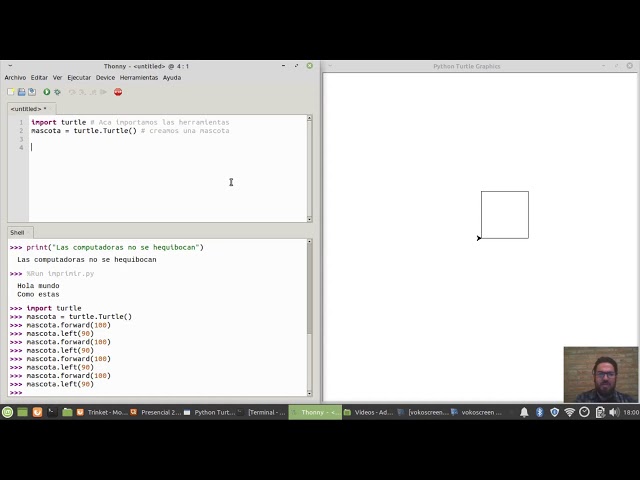Image resolution: width=640 pixels, height=480 pixels.
Task: Start debugging with the bug icon
Action: coord(58,92)
